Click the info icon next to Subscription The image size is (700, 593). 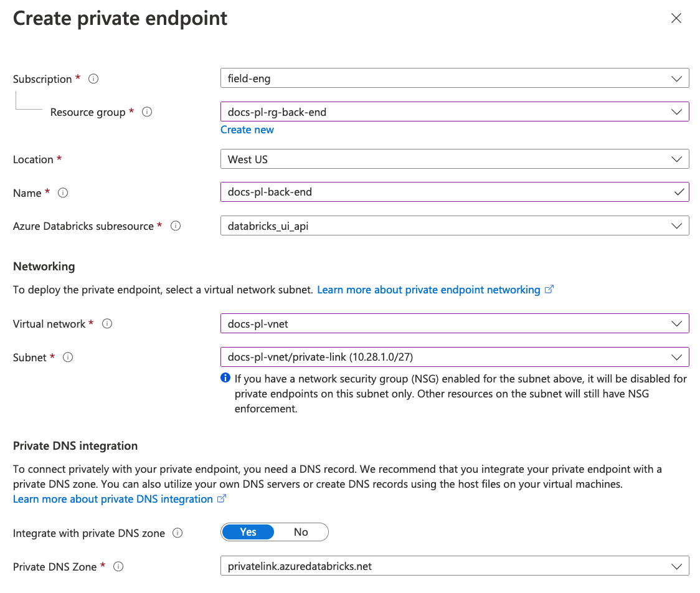click(93, 79)
